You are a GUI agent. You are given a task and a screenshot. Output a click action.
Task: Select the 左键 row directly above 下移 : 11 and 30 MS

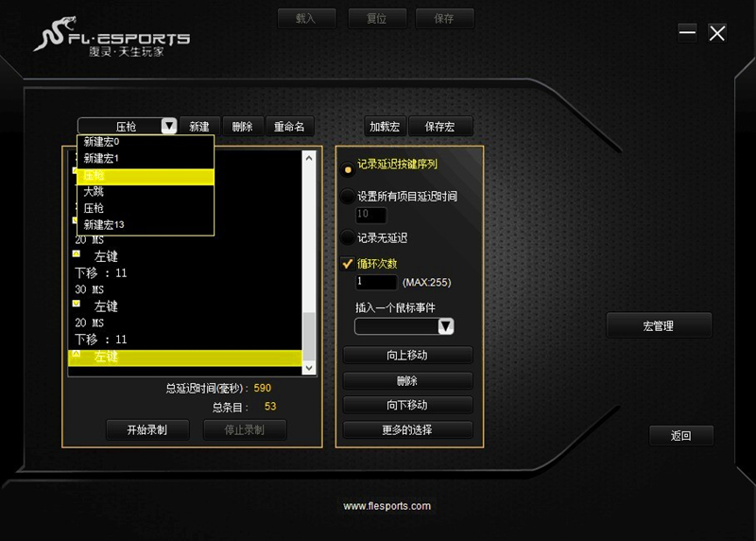pos(185,256)
